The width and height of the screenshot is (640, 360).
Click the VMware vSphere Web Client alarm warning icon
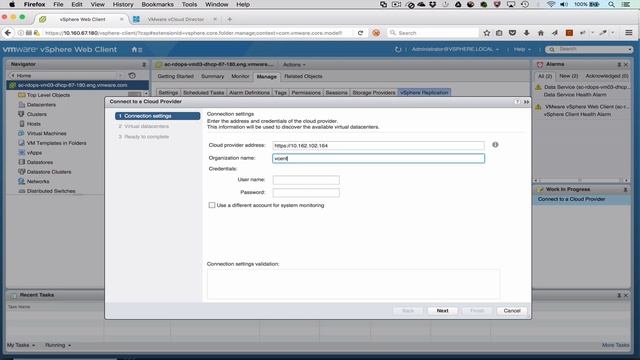(x=538, y=107)
